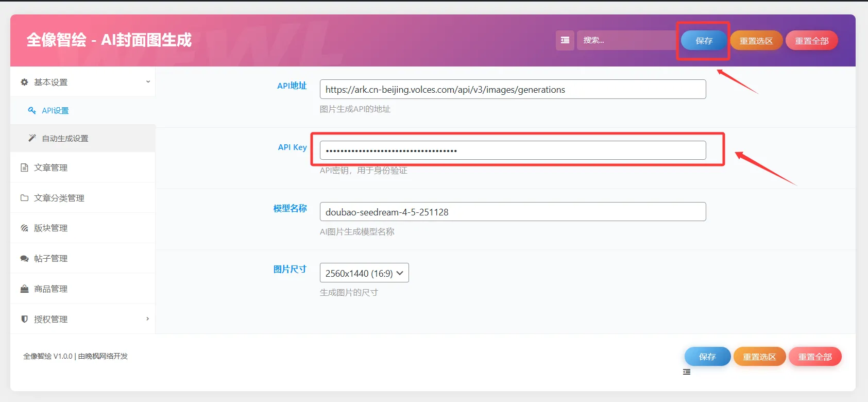Click the shopping bag icon beside 商品管理
This screenshot has height=402, width=868.
point(24,289)
